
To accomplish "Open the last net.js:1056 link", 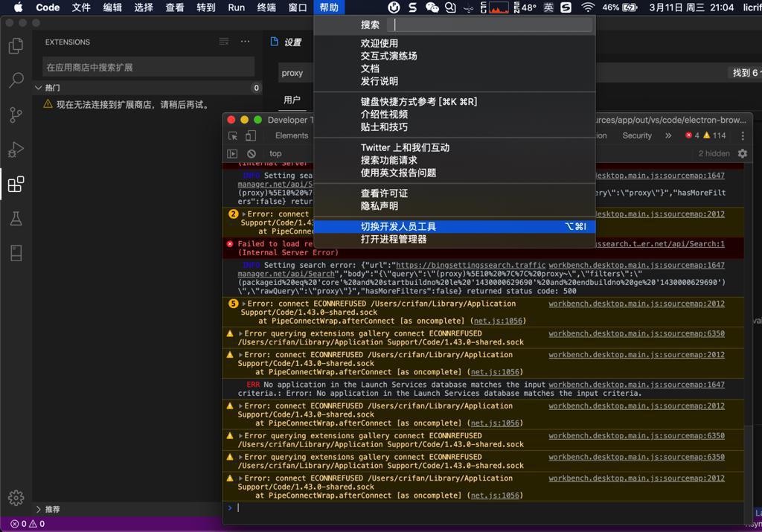I will pos(495,496).
